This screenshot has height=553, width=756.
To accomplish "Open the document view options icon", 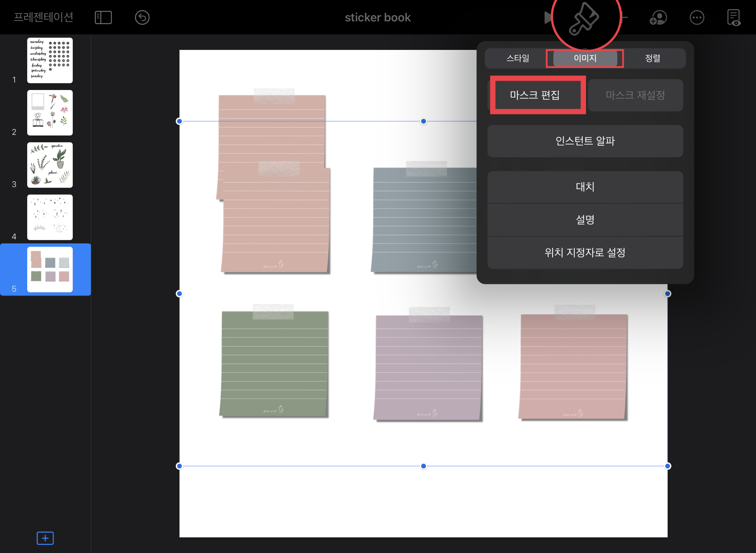I will tap(734, 18).
